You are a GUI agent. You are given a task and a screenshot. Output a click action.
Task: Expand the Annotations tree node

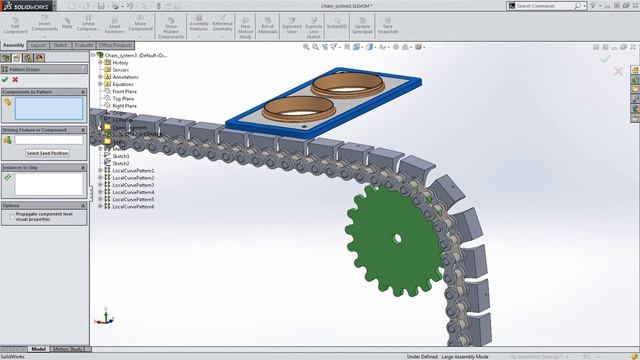point(100,77)
